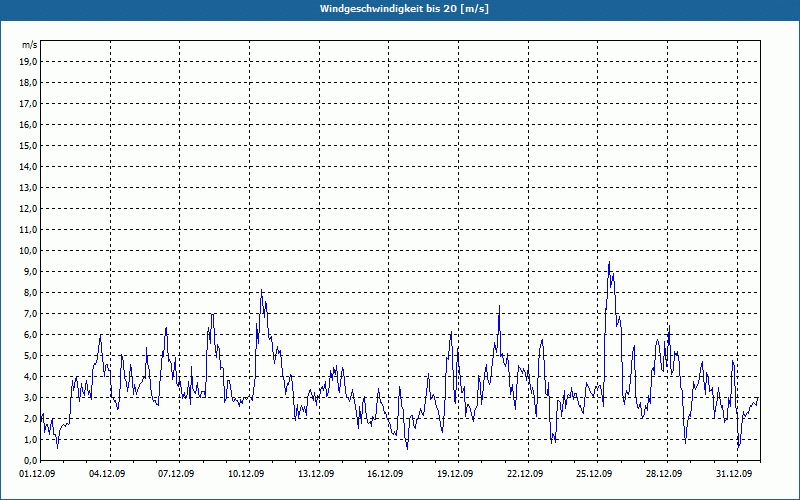Viewport: 800px width, 500px height.
Task: Click the '6,0' y-axis label
Action: (x=30, y=335)
